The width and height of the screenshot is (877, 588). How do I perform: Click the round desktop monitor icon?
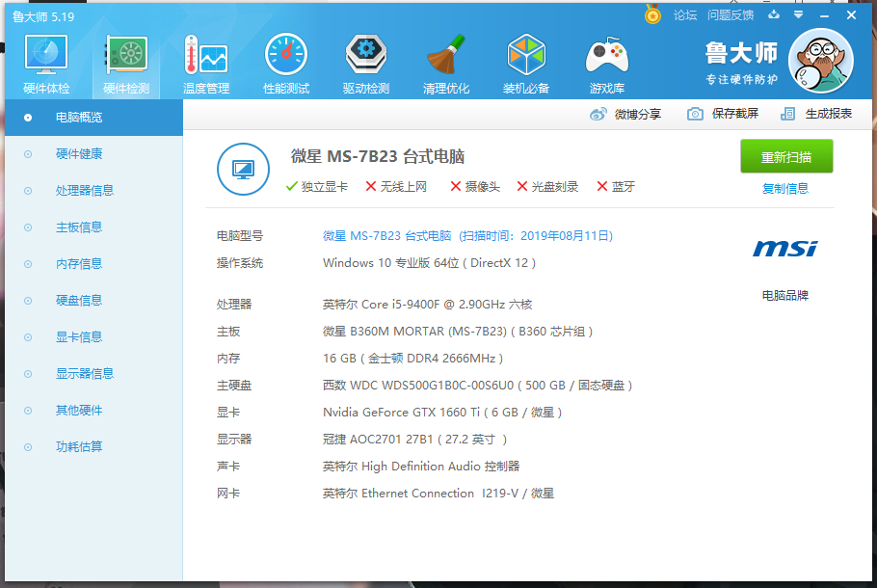pos(243,169)
